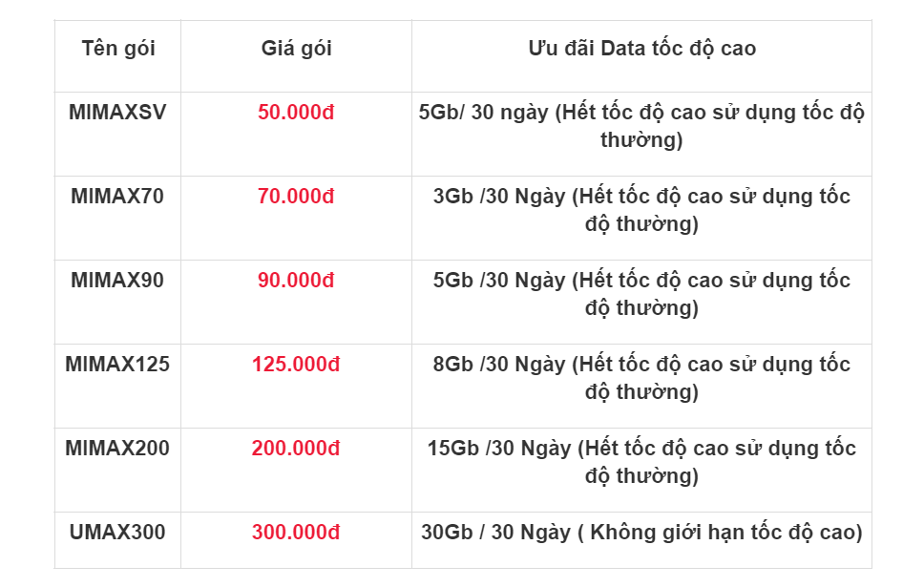Click the "Tên gói" column header

pyautogui.click(x=117, y=49)
